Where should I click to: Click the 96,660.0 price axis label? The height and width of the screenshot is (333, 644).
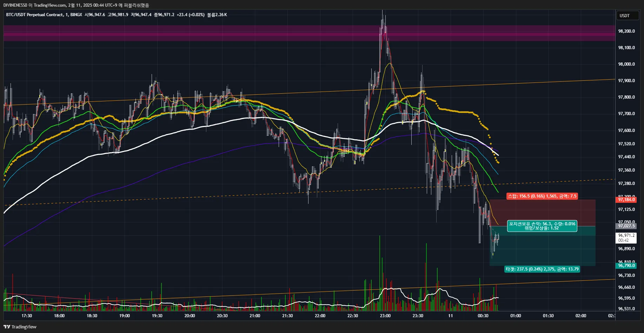click(626, 287)
